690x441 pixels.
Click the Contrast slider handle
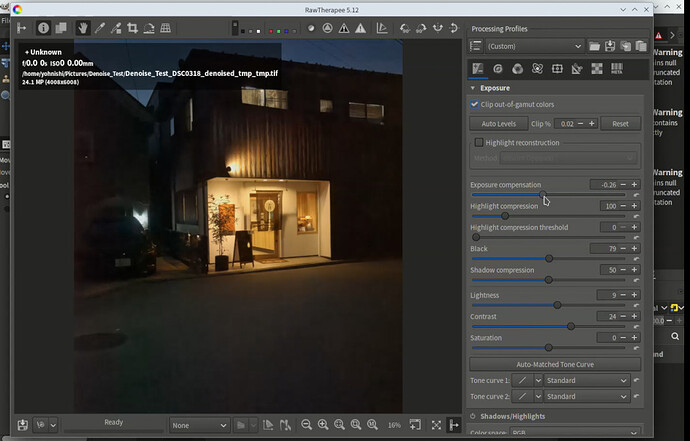(571, 326)
